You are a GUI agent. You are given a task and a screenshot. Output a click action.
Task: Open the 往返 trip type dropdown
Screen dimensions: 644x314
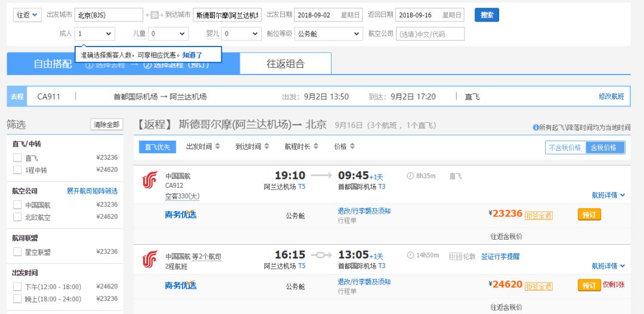27,15
